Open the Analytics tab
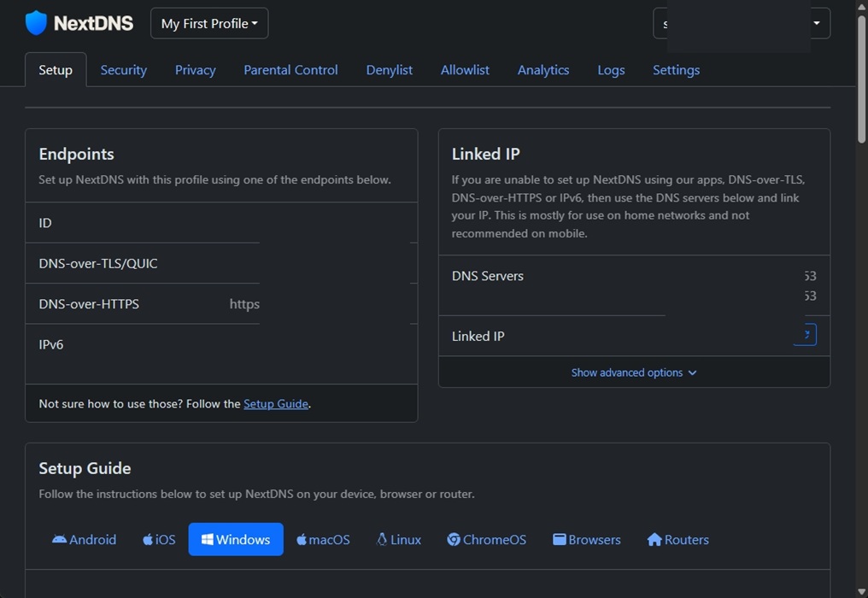The image size is (868, 598). tap(543, 69)
